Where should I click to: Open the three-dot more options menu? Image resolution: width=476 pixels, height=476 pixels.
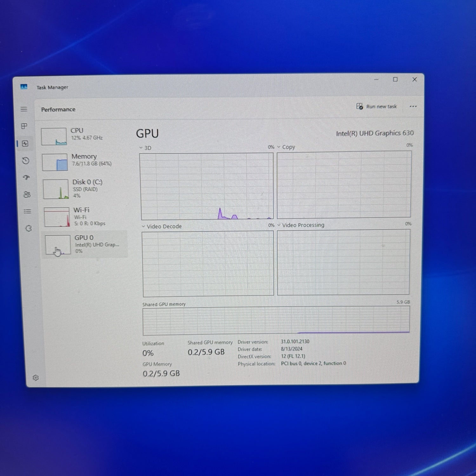(413, 107)
